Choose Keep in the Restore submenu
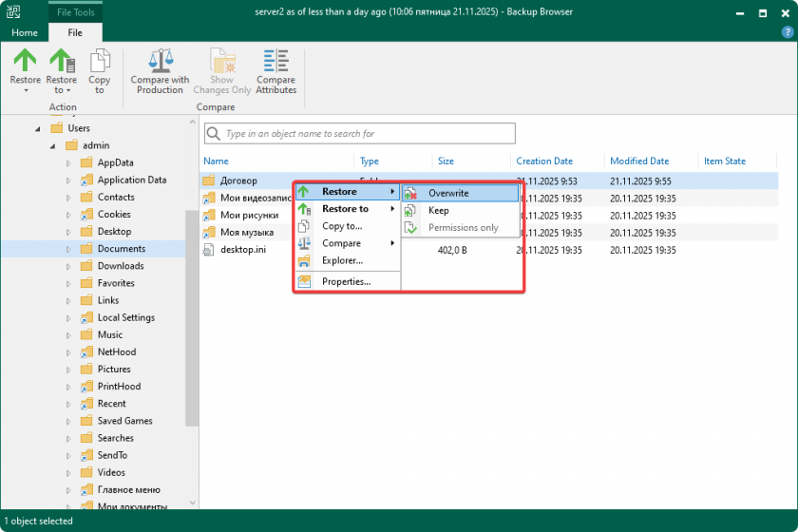Screen dimensions: 798x532 point(438,211)
